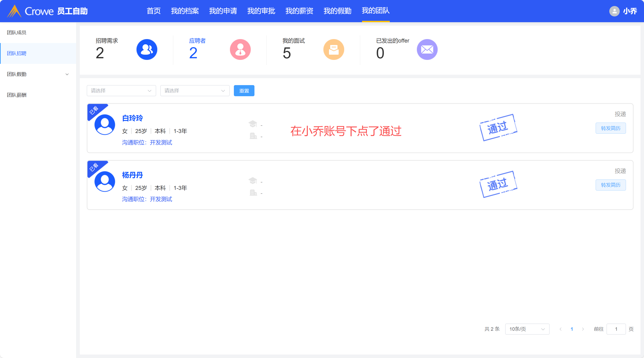Click the purple sent offer envelope icon
Image resolution: width=644 pixels, height=358 pixels.
(x=427, y=49)
